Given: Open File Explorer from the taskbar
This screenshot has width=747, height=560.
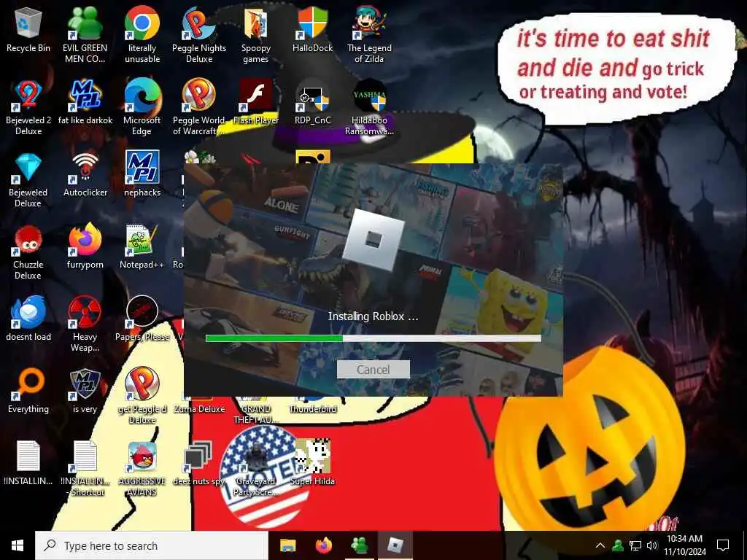Looking at the screenshot, I should tap(287, 545).
